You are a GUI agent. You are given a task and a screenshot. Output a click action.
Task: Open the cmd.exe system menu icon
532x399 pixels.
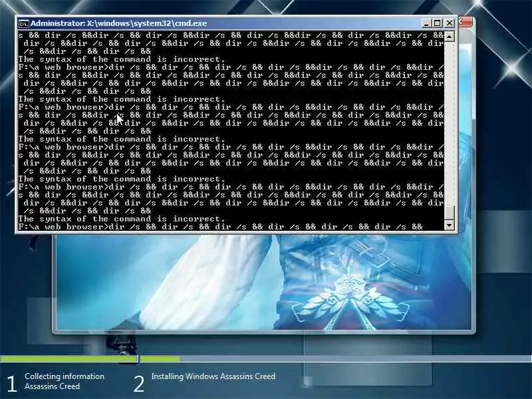23,24
